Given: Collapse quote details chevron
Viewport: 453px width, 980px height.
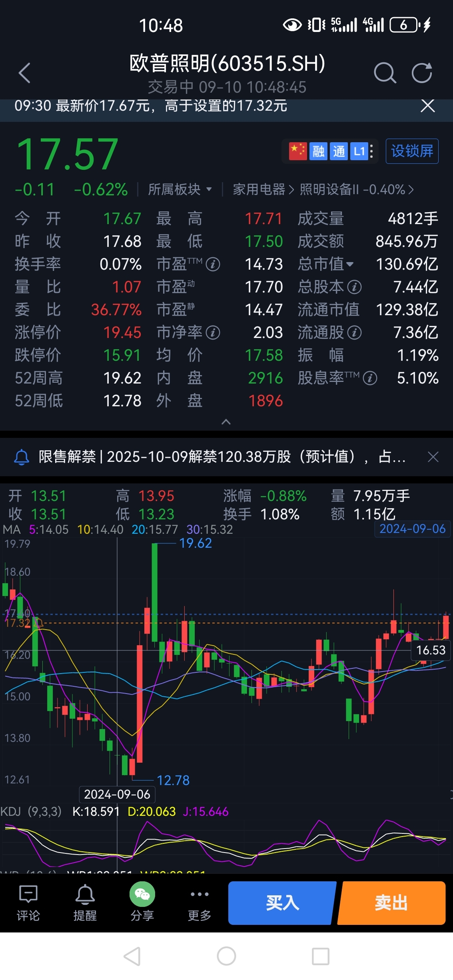Looking at the screenshot, I should (226, 422).
